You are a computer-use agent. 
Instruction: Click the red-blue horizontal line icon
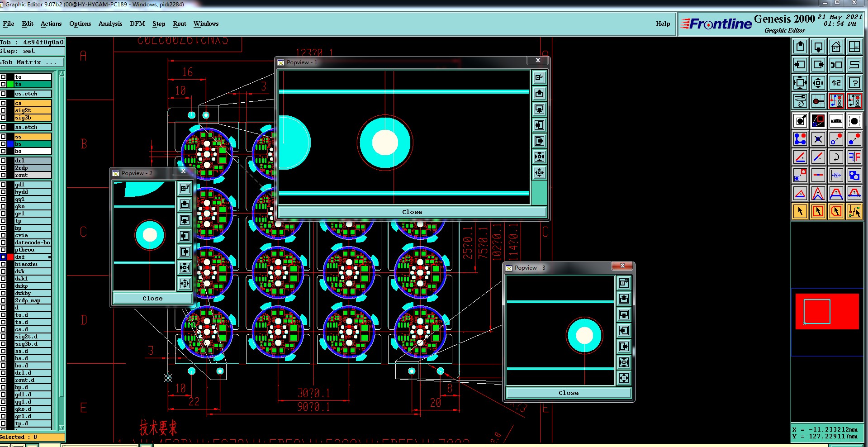818,175
